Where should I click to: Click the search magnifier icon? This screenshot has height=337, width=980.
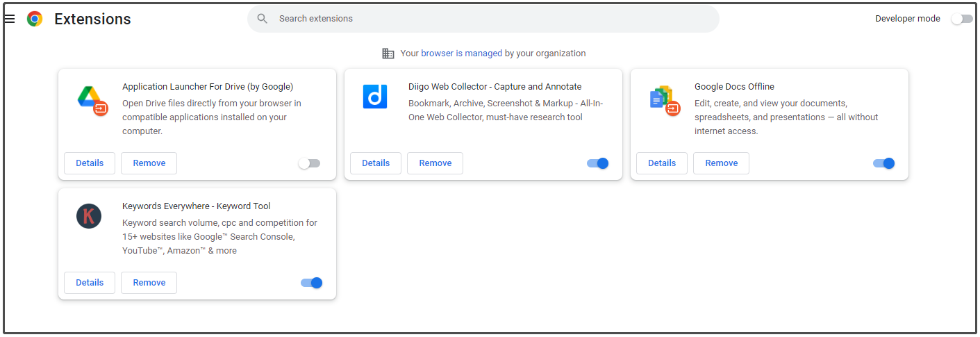(262, 19)
